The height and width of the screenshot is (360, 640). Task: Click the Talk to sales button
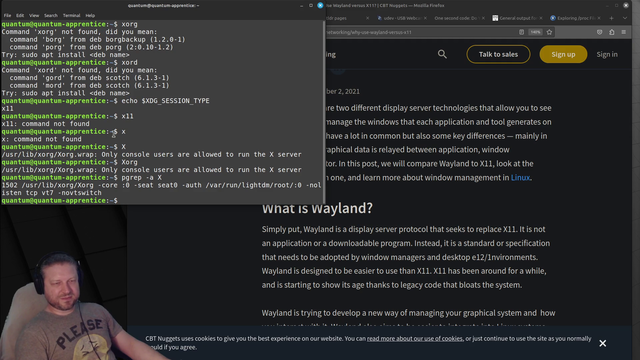pos(498,54)
